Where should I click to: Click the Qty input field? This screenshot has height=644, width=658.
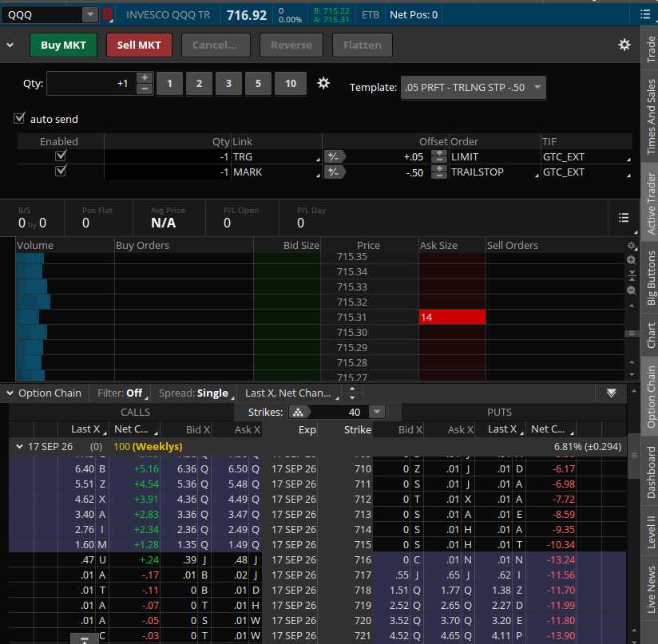click(92, 84)
